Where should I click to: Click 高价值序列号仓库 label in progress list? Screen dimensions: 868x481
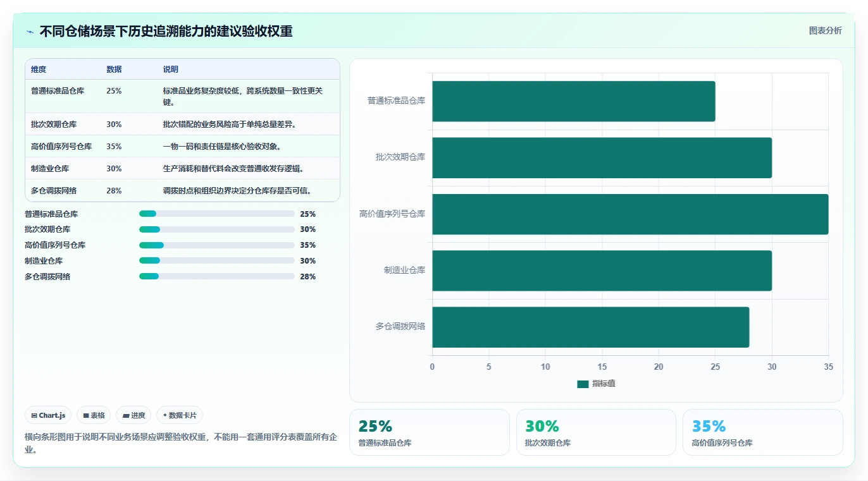(55, 245)
